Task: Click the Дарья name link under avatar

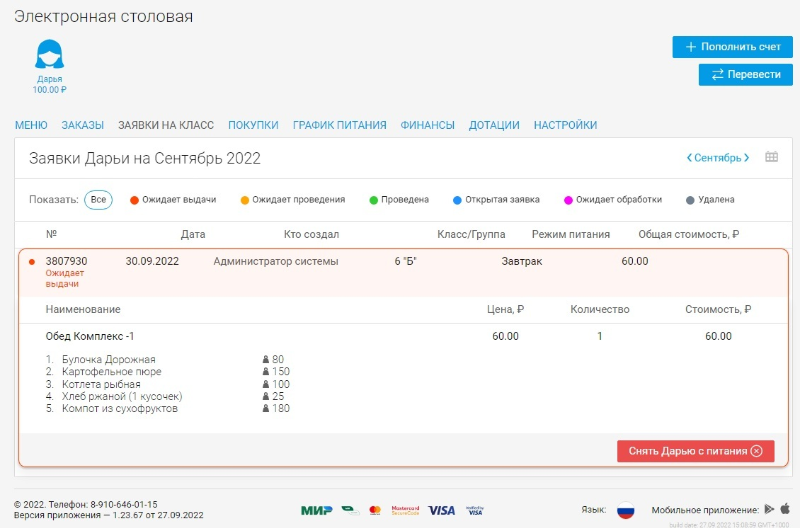Action: tap(49, 79)
